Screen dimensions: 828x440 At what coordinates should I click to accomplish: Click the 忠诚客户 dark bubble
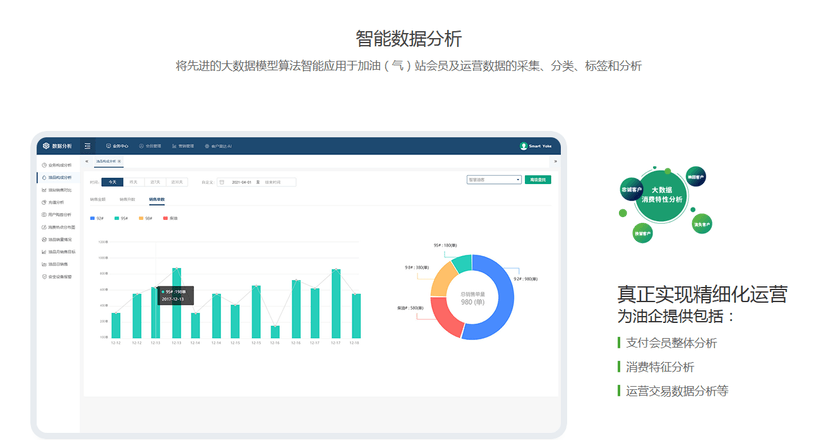point(632,189)
